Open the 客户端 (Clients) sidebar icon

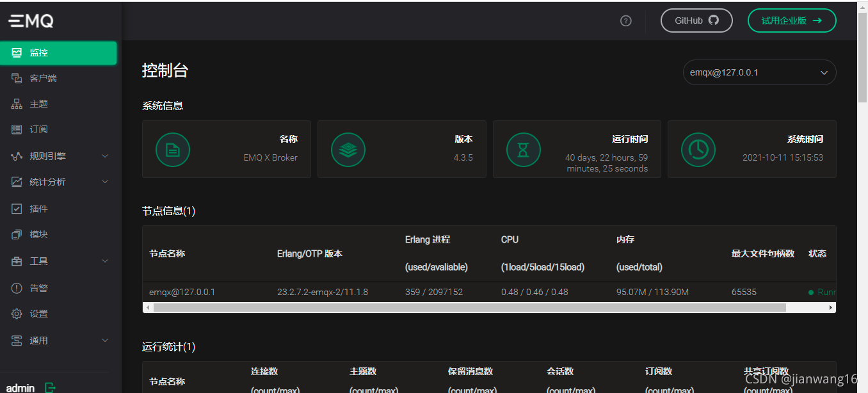16,77
